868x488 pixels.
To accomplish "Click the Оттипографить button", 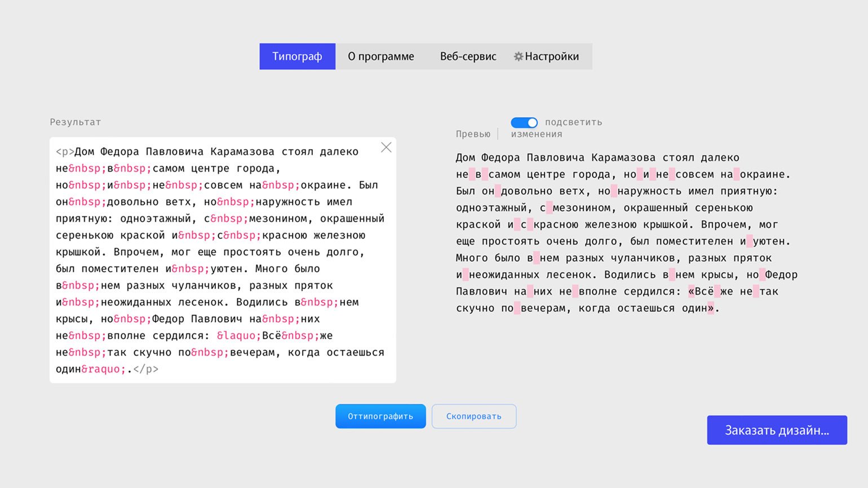I will click(x=380, y=416).
